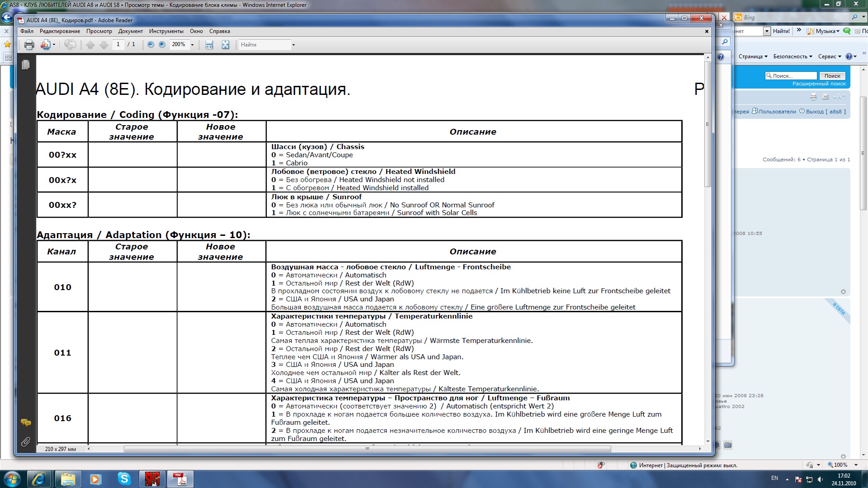
Task: Open the Инструменты menu
Action: coord(166,31)
